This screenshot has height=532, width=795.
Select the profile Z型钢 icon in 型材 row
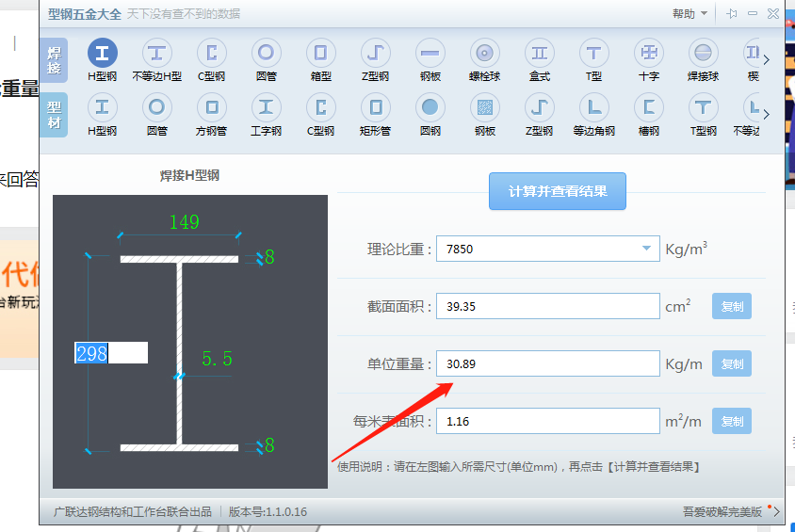coord(540,107)
